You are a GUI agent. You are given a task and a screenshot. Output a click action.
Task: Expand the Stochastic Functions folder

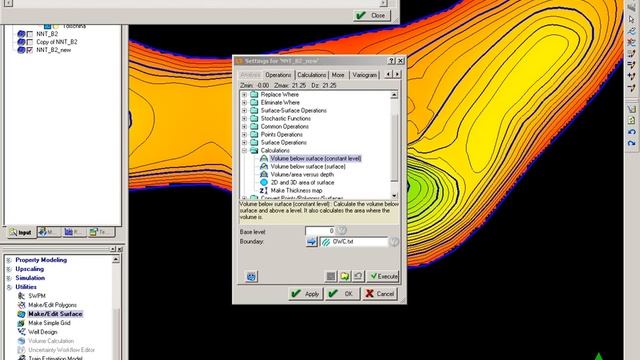pos(244,118)
